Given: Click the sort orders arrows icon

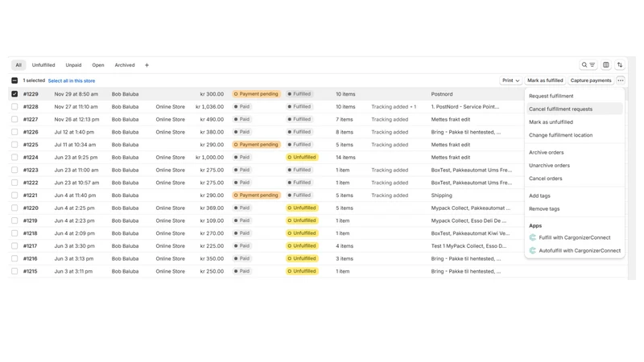Looking at the screenshot, I should [620, 65].
